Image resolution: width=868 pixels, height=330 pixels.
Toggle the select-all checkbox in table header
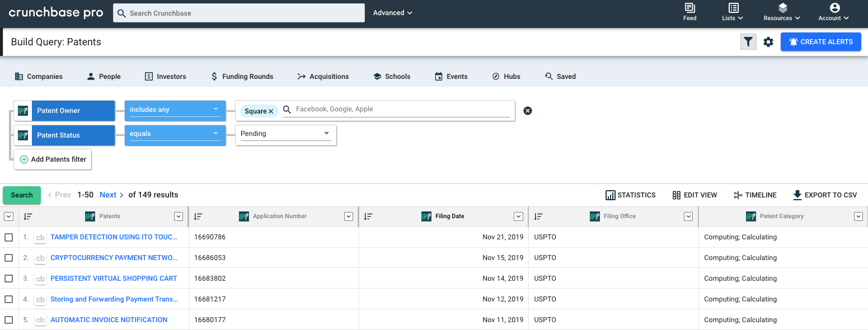click(8, 216)
